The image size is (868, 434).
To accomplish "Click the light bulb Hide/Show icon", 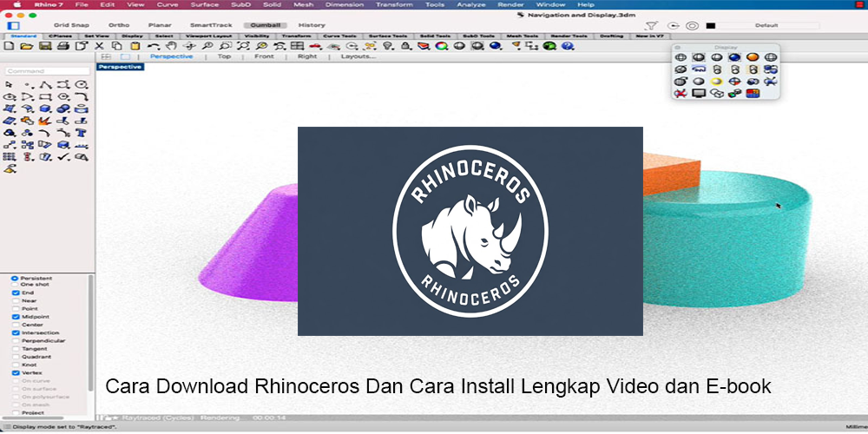I will pyautogui.click(x=387, y=46).
